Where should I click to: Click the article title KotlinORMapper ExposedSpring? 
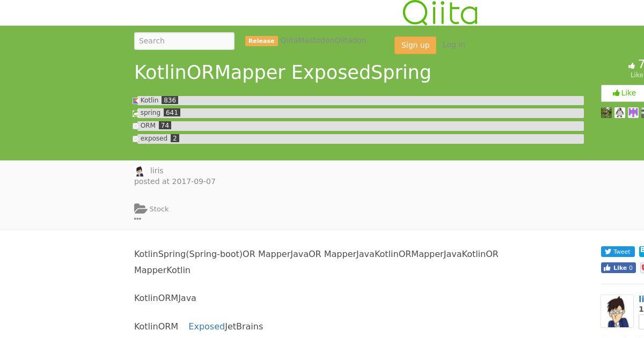(x=283, y=72)
